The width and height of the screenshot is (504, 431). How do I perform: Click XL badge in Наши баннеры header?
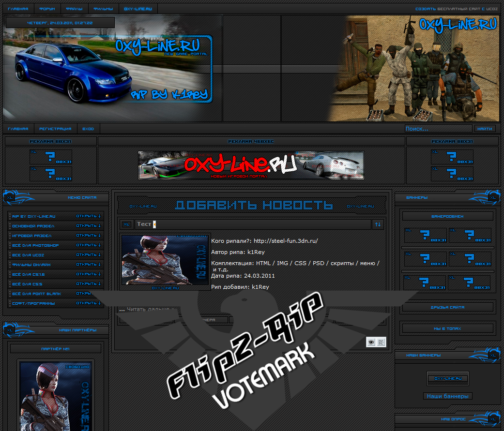493,355
